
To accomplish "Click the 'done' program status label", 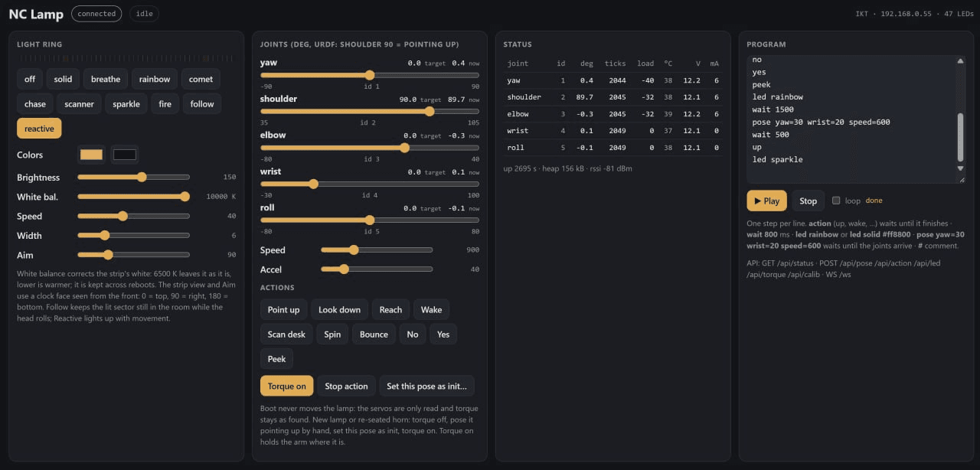I will [874, 201].
